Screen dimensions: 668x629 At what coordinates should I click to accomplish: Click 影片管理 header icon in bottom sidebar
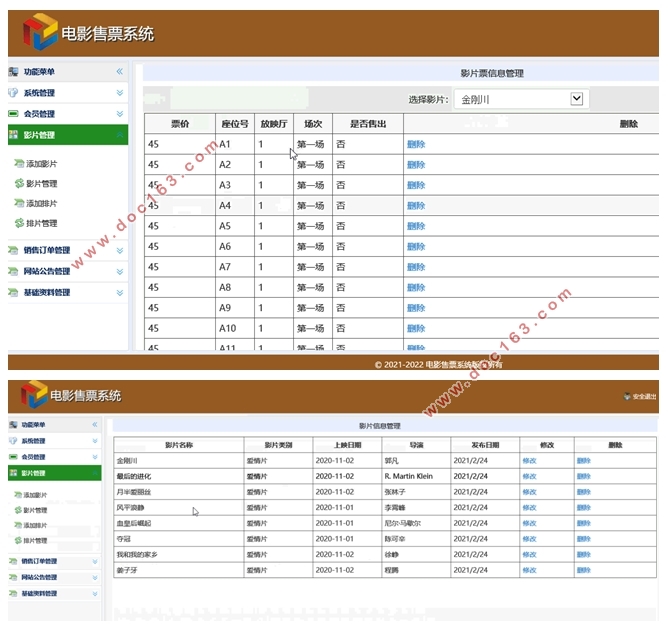(x=14, y=473)
